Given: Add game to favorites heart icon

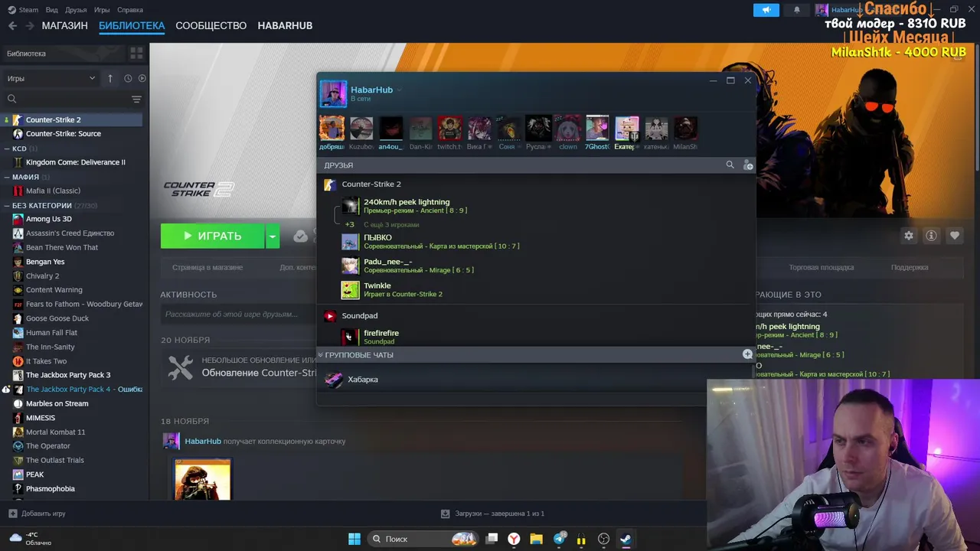Looking at the screenshot, I should (x=954, y=236).
